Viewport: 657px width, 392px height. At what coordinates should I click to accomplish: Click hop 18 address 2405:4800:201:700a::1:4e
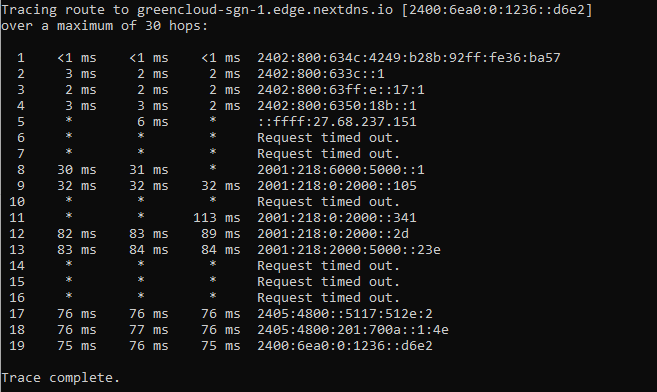(x=352, y=330)
